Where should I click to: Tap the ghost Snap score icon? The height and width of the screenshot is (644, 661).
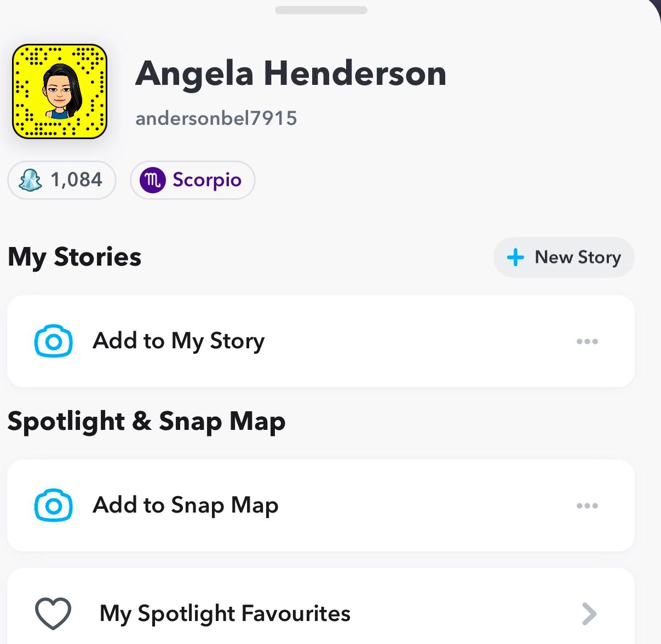click(31, 180)
